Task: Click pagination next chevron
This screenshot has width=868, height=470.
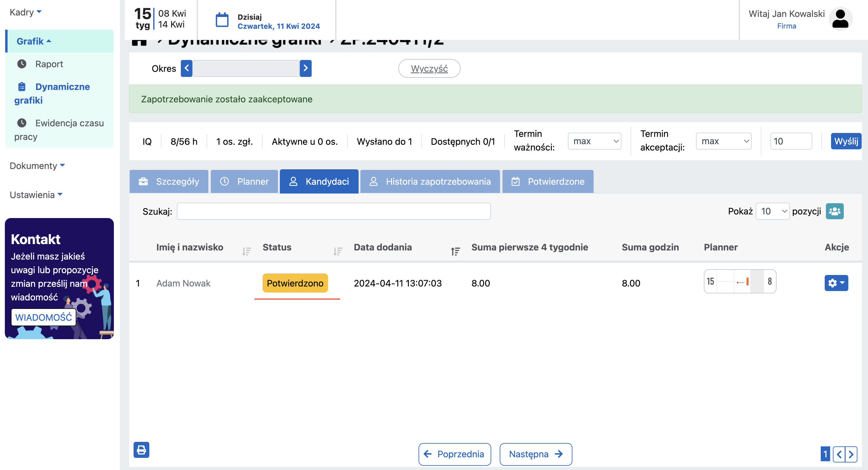Action: pyautogui.click(x=851, y=455)
